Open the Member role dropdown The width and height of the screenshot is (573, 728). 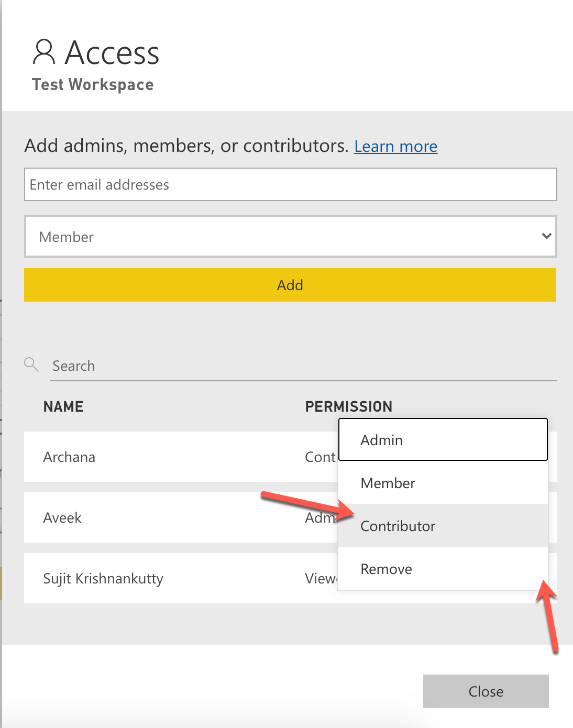290,236
